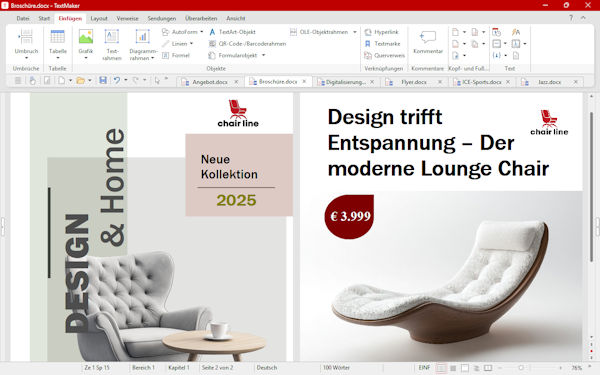
Task: Open the Datei menu
Action: [23, 18]
